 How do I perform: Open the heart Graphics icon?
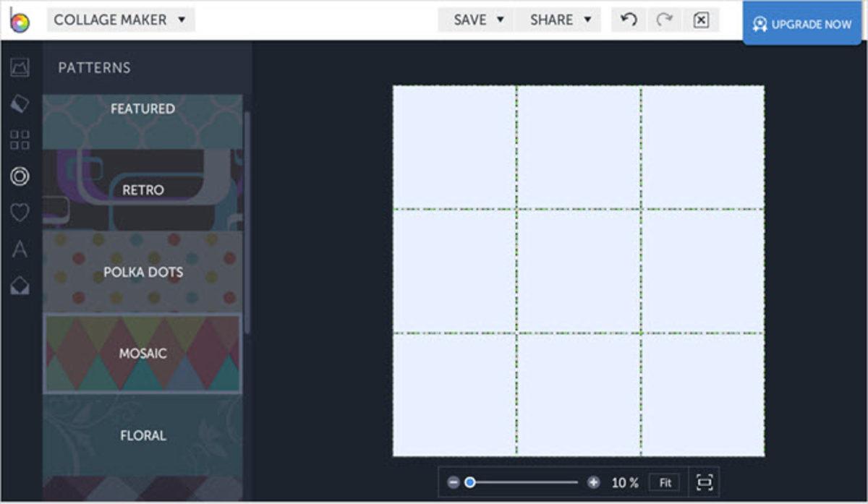click(x=20, y=213)
